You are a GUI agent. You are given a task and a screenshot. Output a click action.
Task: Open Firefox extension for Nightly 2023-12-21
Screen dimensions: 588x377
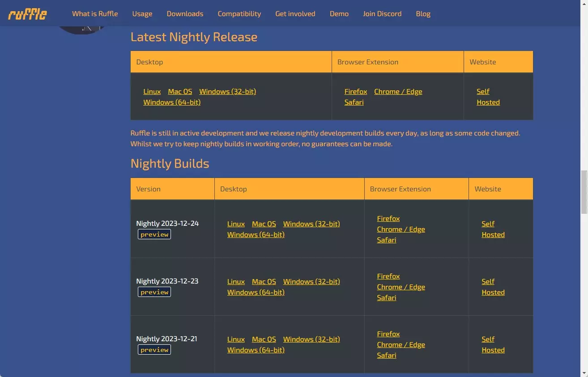(x=388, y=334)
